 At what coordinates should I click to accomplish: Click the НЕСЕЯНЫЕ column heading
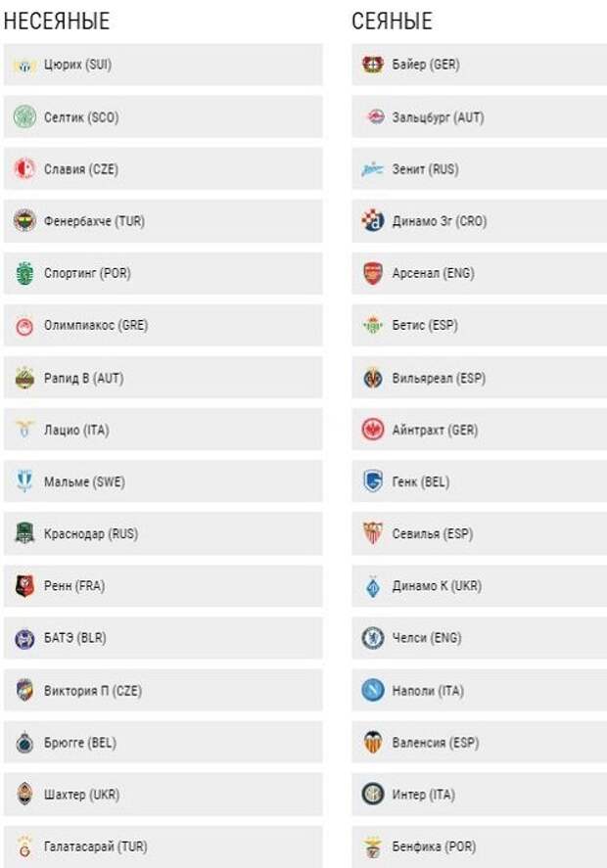click(x=57, y=22)
